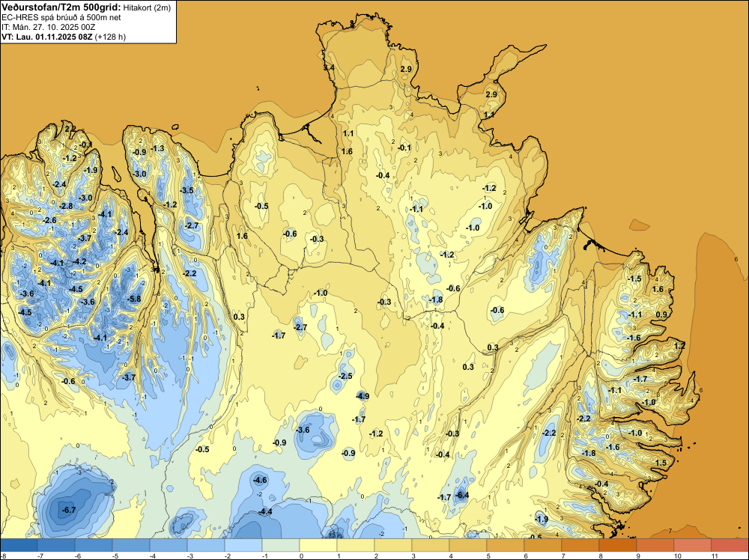The image size is (749, 560).
Task: Select legend swatch between 3 and 4
Action: click(x=431, y=545)
